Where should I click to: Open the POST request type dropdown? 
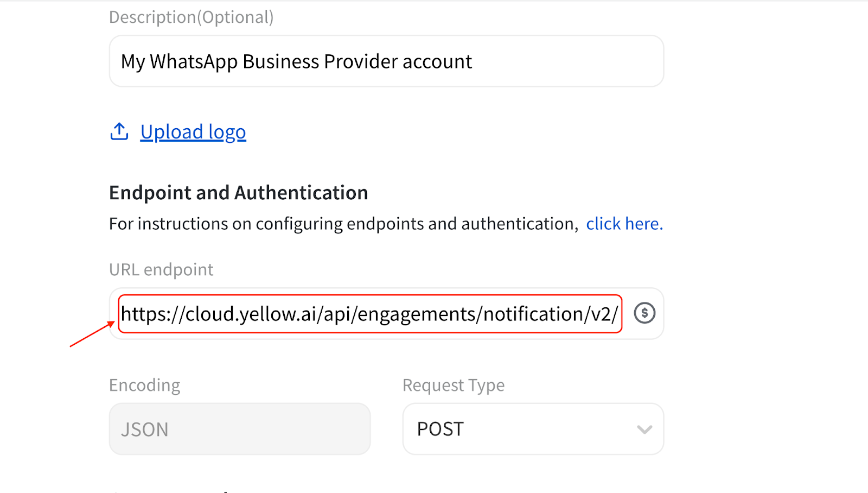532,429
